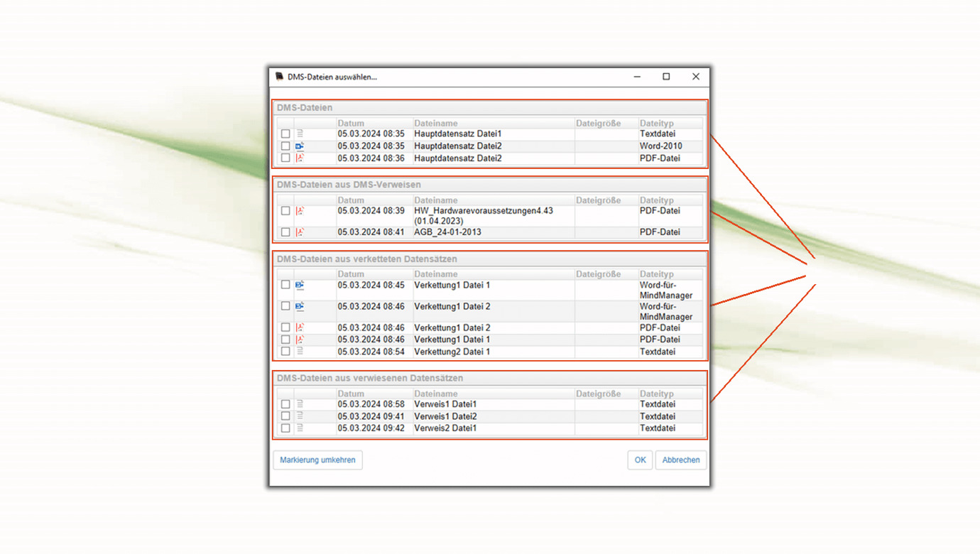This screenshot has width=980, height=554.
Task: Click the text file icon for Verkettung2 Datei 1
Action: (x=300, y=352)
